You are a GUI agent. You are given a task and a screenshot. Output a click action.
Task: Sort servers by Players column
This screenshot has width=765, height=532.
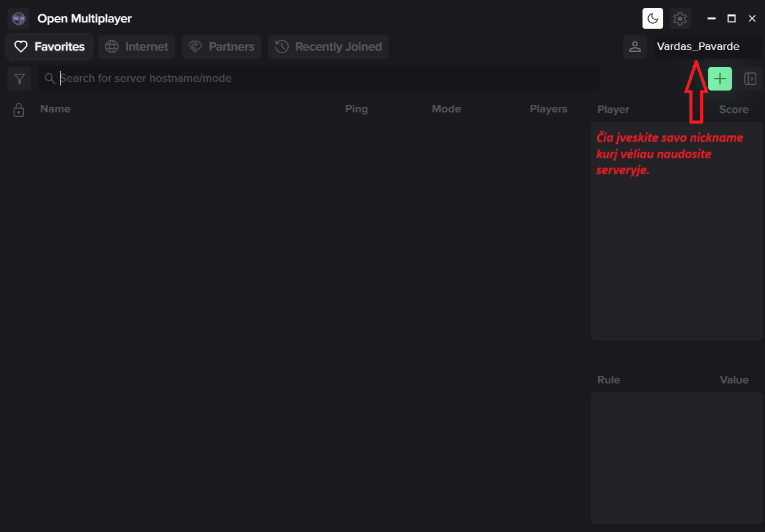[x=548, y=109]
